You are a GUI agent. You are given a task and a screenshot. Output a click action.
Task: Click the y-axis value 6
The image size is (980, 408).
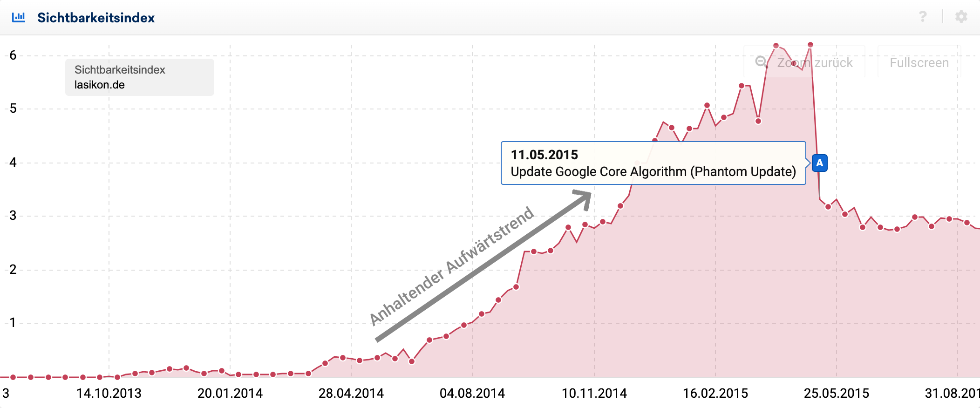point(13,55)
